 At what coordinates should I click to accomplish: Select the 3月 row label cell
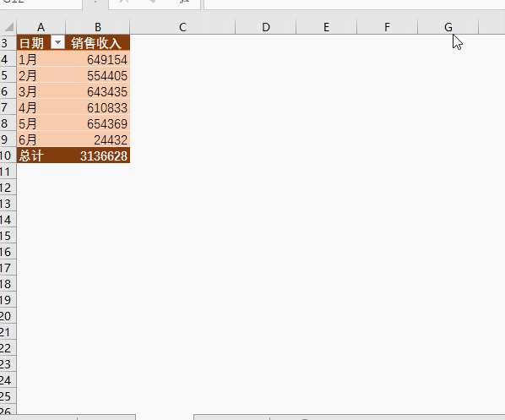[41, 91]
